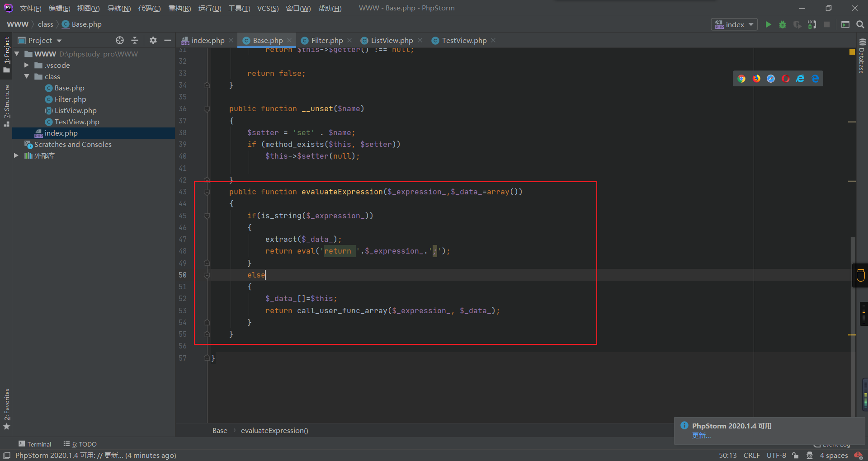The image size is (868, 461).
Task: Toggle the Favorites tool window
Action: click(x=7, y=408)
